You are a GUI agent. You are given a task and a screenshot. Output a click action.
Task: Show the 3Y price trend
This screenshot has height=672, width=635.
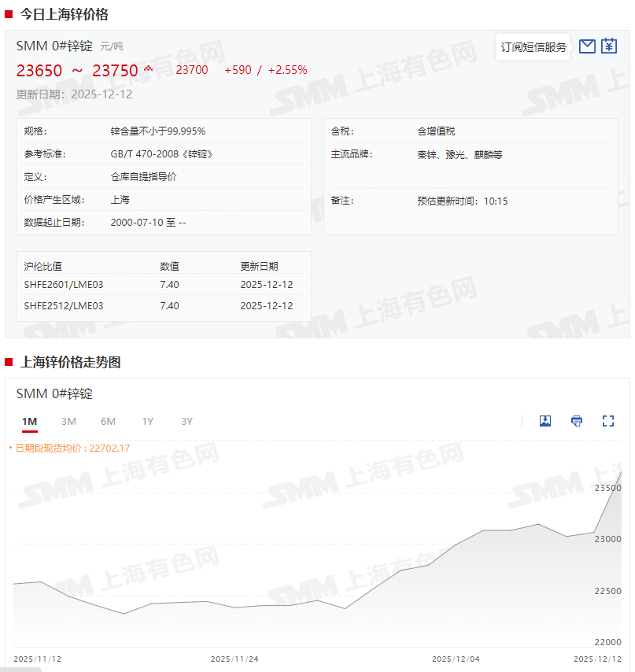[186, 422]
